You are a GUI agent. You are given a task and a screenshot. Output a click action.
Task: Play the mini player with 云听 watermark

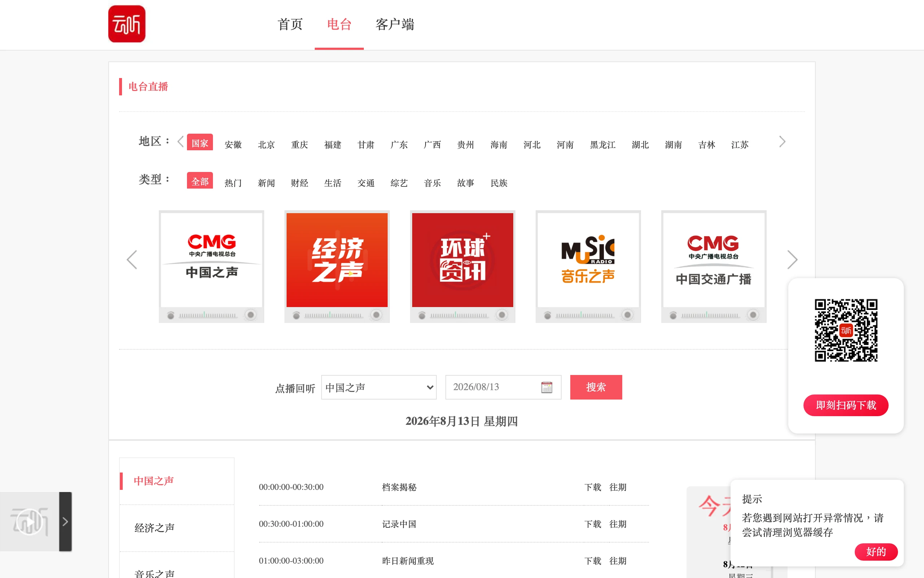(29, 521)
